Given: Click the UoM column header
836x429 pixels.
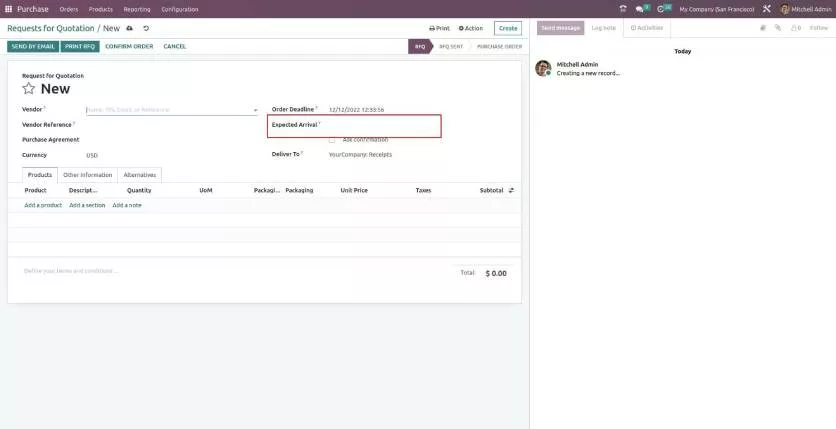Looking at the screenshot, I should 206,190.
